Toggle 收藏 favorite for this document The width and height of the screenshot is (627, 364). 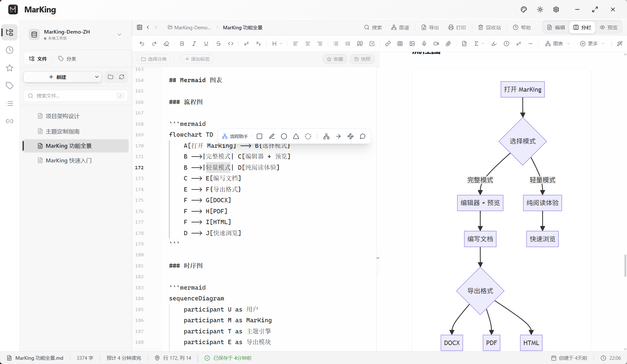335,59
